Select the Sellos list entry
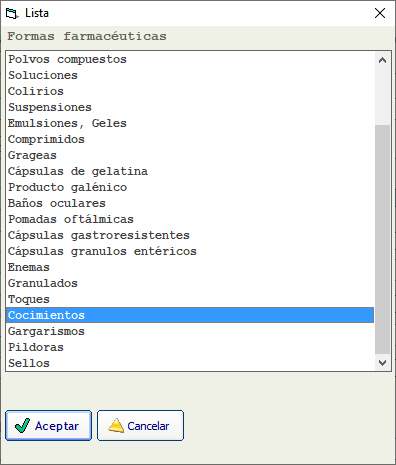 coord(190,363)
